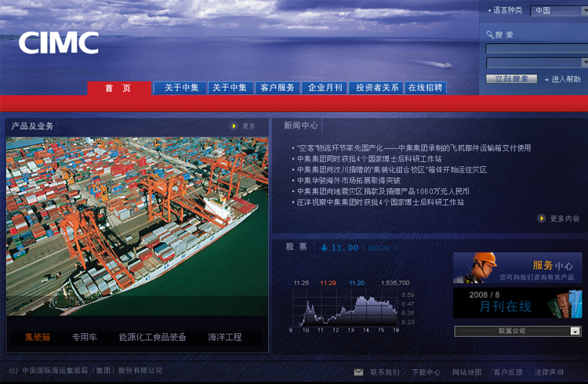The image size is (588, 384).
Task: Open the 下载中心 footer link
Action: point(426,372)
